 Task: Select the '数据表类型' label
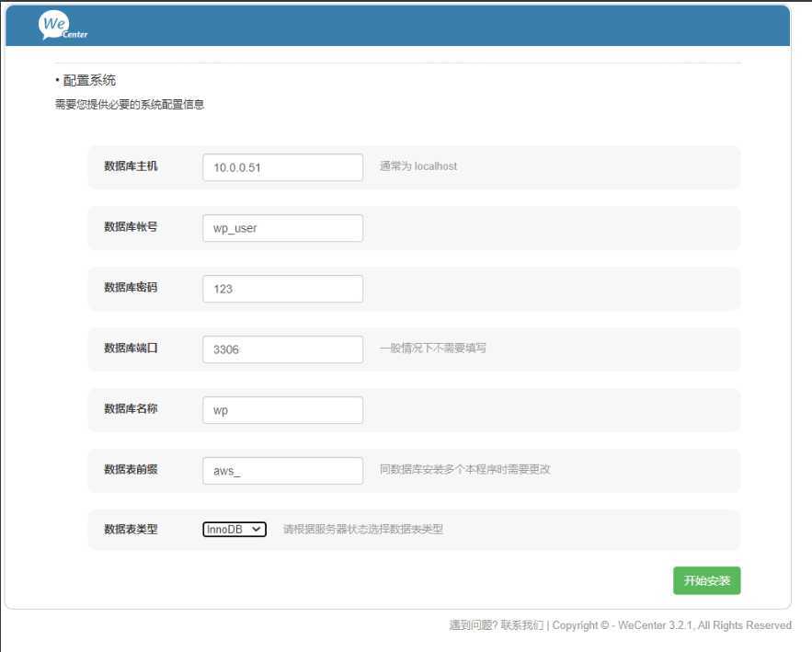tap(131, 530)
